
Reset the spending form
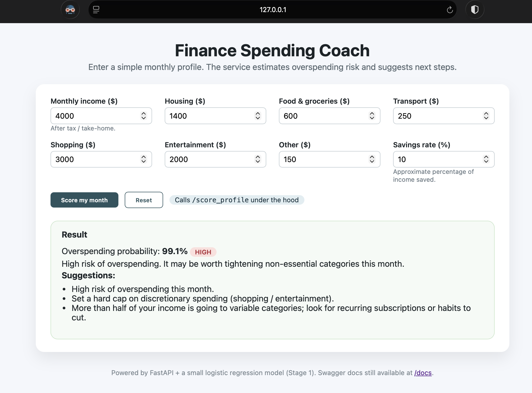(144, 200)
